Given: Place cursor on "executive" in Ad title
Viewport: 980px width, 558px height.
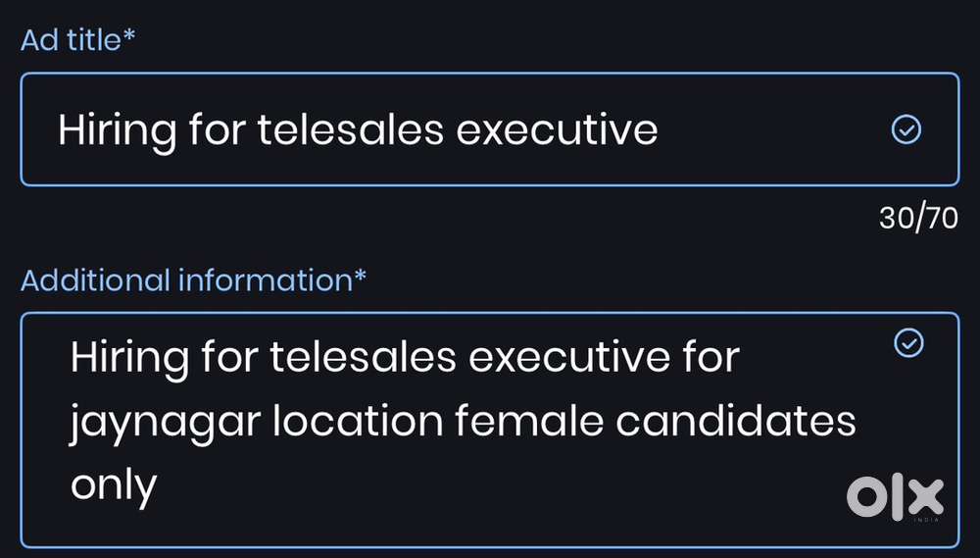Looking at the screenshot, I should 558,130.
